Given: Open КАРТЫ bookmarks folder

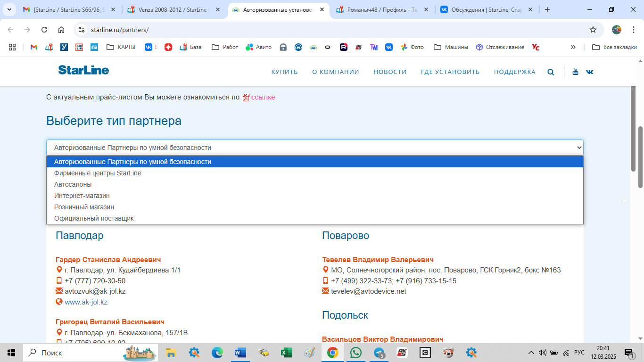Looking at the screenshot, I should pyautogui.click(x=121, y=47).
